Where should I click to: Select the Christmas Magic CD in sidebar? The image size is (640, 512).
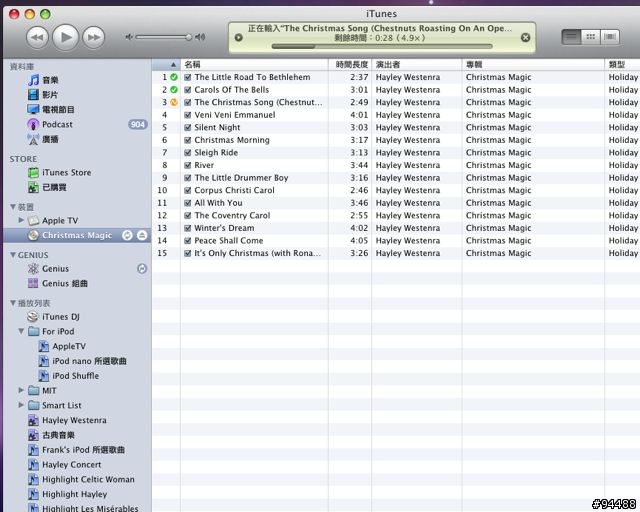click(77, 235)
